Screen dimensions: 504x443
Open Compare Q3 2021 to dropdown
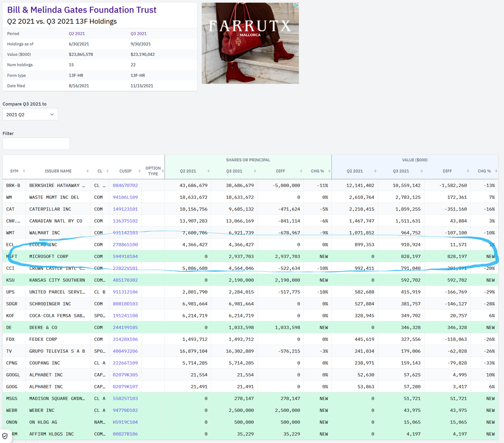(x=30, y=114)
